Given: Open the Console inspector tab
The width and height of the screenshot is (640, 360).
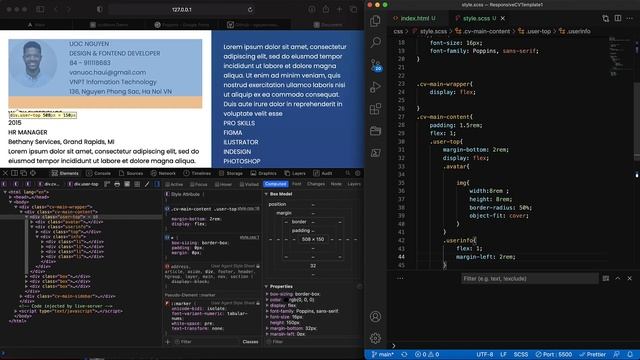Looking at the screenshot, I should tap(98, 173).
